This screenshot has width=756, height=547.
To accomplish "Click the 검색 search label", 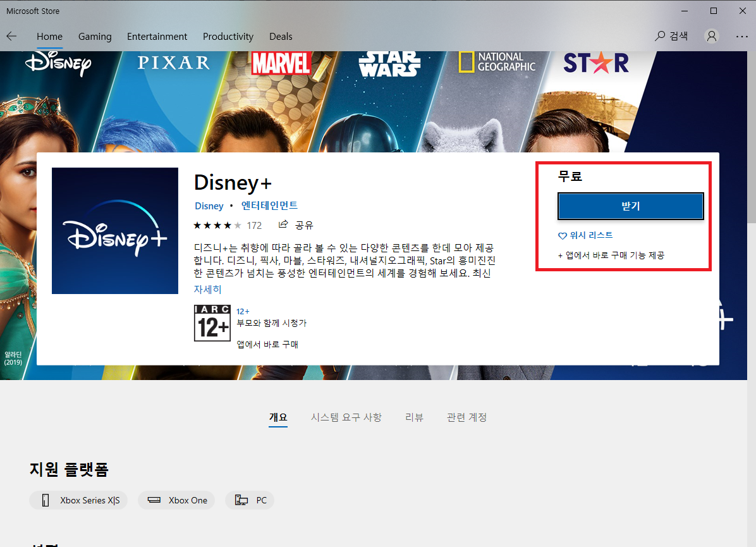I will click(x=678, y=36).
